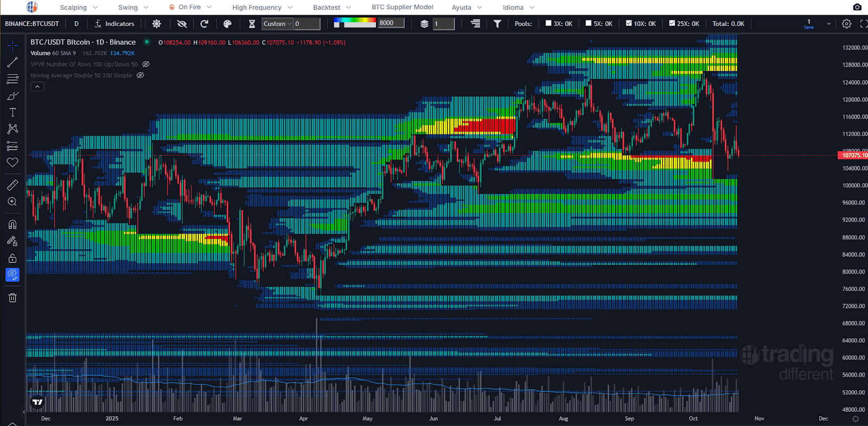Select the text annotation tool

coord(12,112)
